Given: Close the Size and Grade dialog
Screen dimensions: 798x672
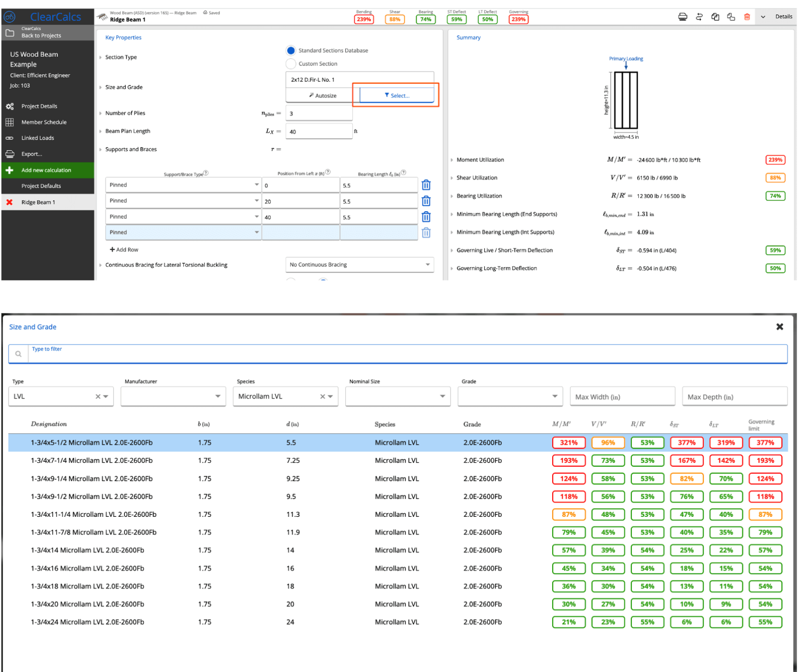Looking at the screenshot, I should coord(779,326).
